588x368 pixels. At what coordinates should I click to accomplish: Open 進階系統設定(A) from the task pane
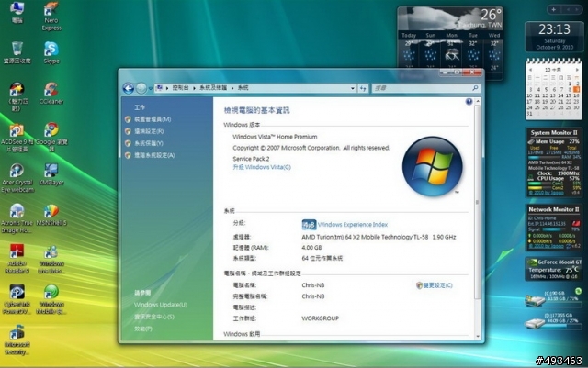154,155
